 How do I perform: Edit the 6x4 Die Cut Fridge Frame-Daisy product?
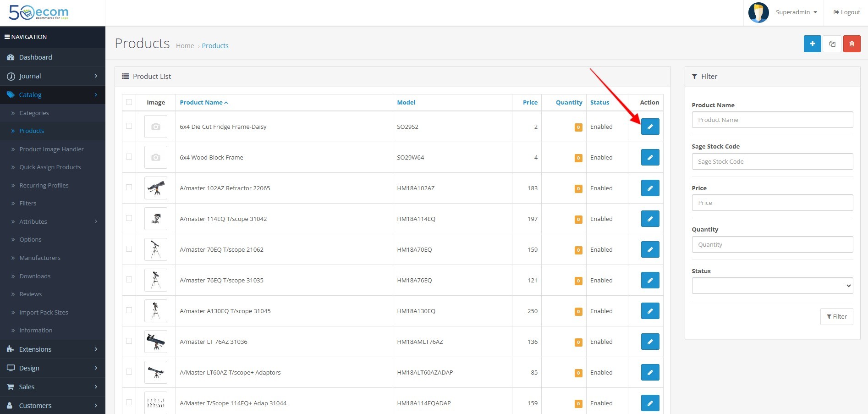click(x=650, y=127)
